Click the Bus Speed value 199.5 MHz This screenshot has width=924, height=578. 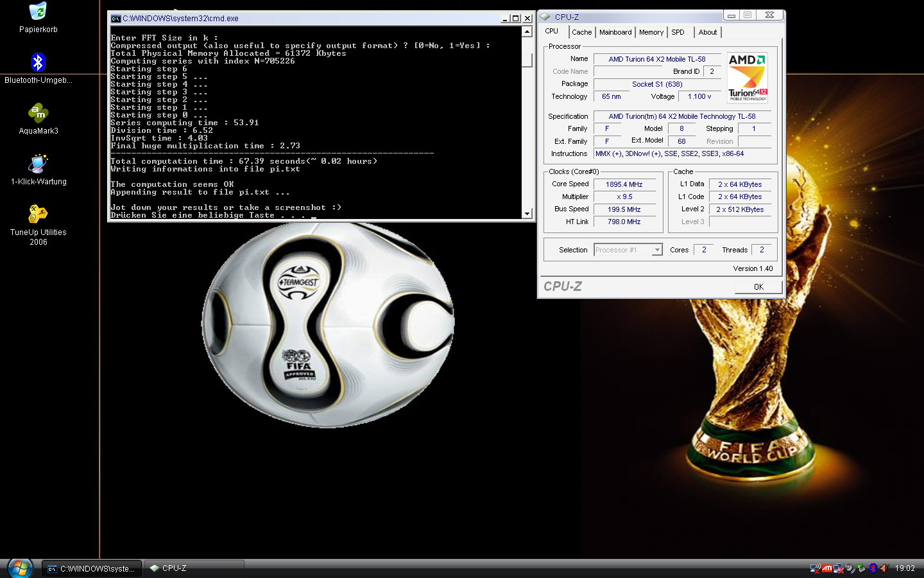[x=624, y=209]
